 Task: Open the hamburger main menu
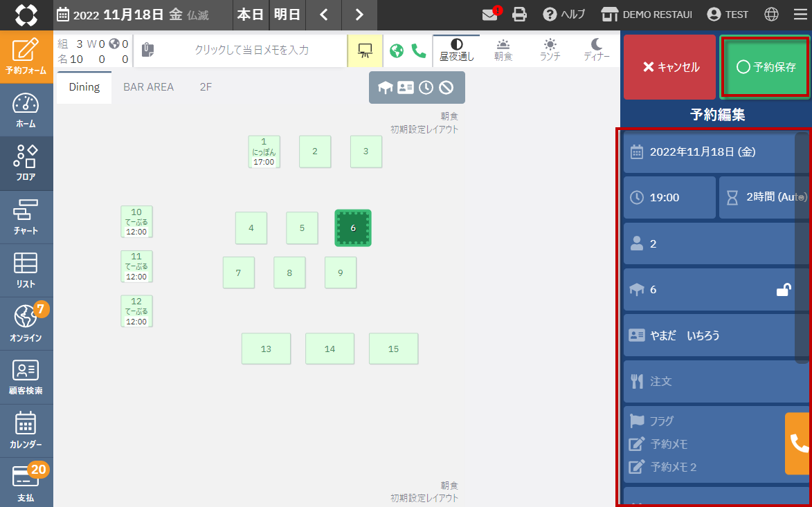tap(801, 15)
